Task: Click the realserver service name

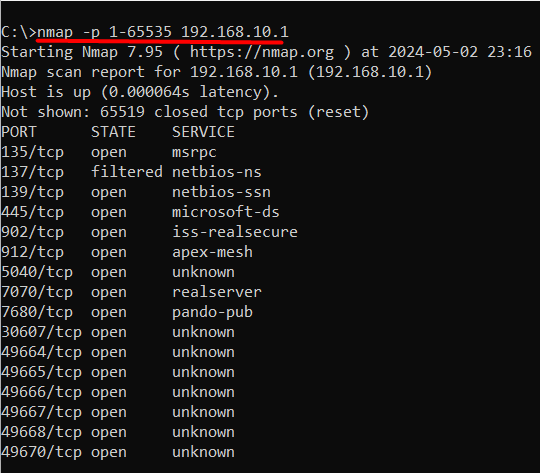Action: 217,292
